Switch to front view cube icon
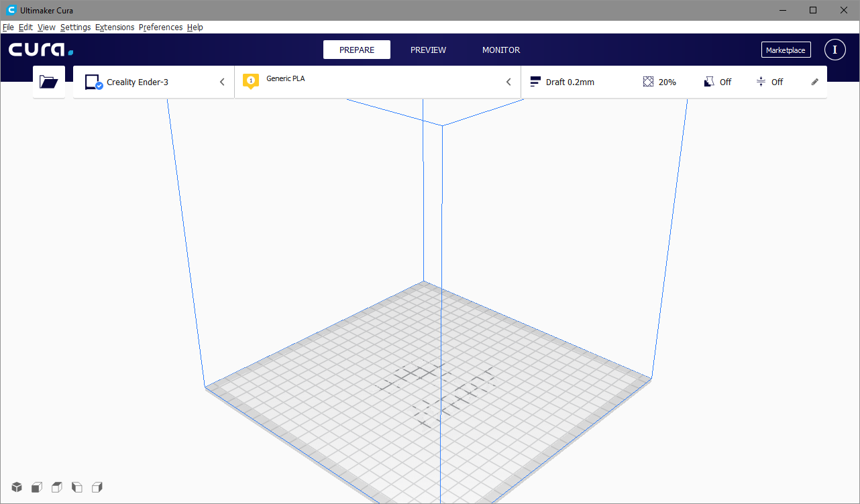This screenshot has width=860, height=504. pyautogui.click(x=37, y=487)
